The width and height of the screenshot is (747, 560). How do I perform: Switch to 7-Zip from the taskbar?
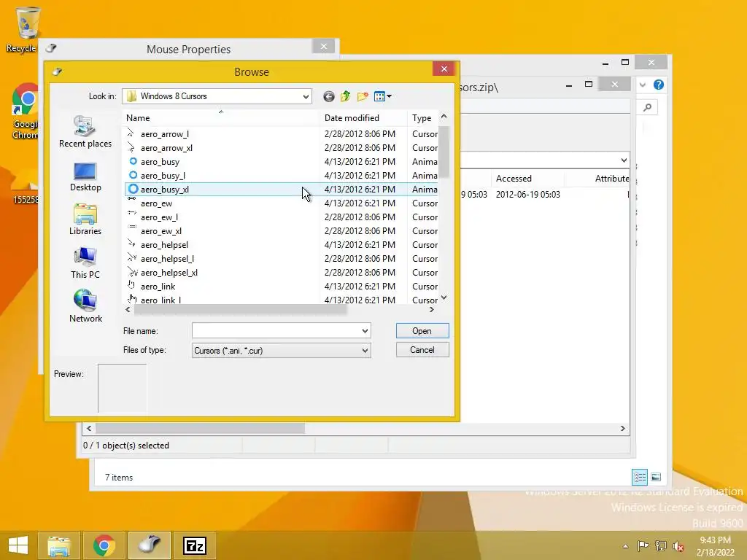tap(195, 545)
